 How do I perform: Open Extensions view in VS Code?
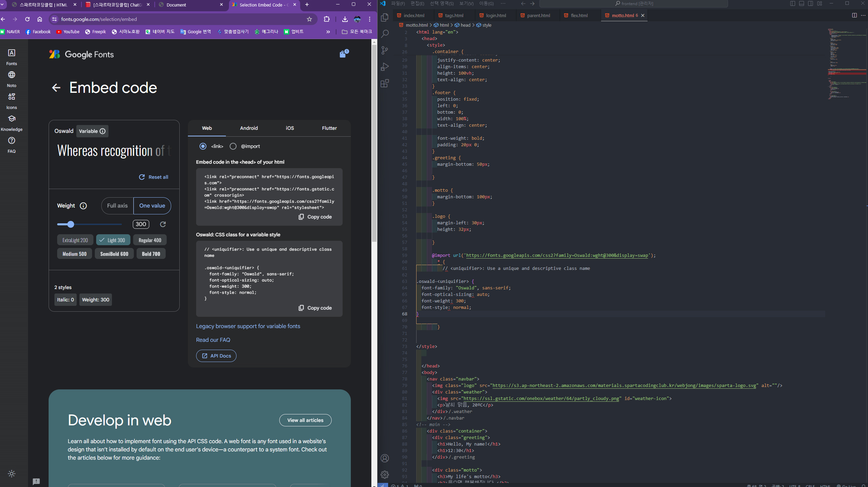coord(385,83)
